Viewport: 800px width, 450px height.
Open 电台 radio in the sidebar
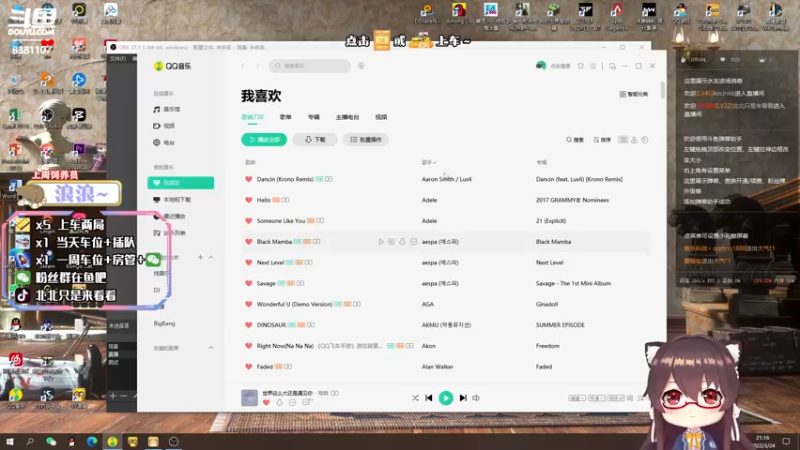pos(164,142)
